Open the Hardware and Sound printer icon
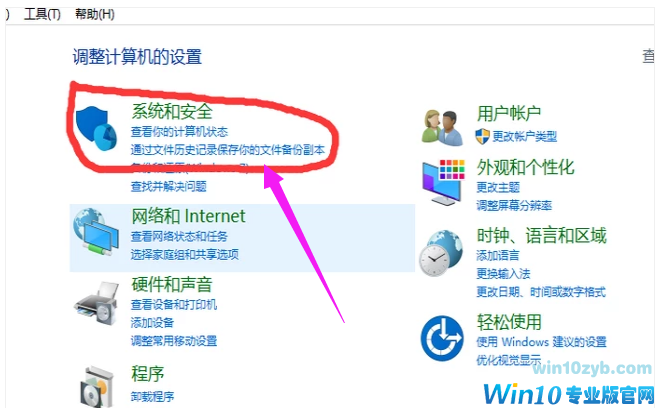 96,303
